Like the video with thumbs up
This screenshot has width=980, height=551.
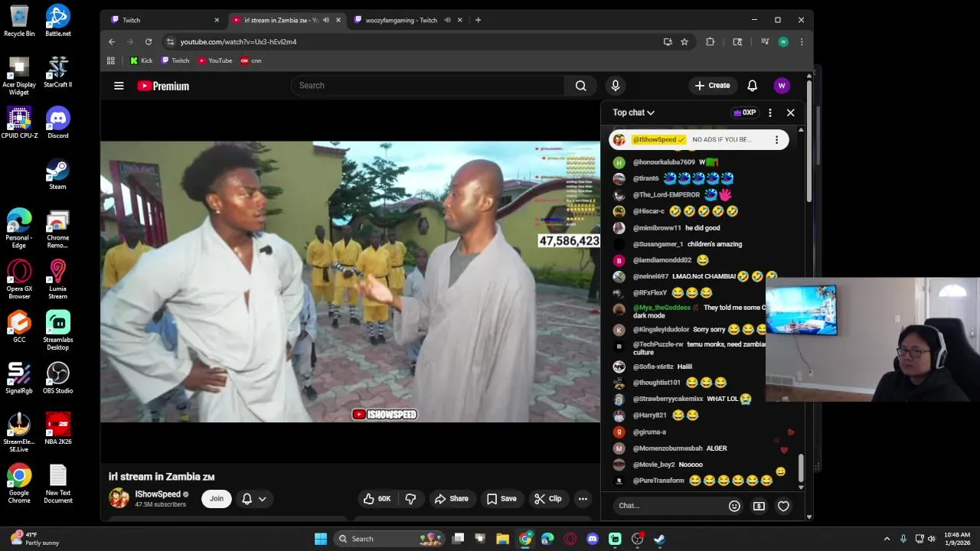[x=377, y=499]
